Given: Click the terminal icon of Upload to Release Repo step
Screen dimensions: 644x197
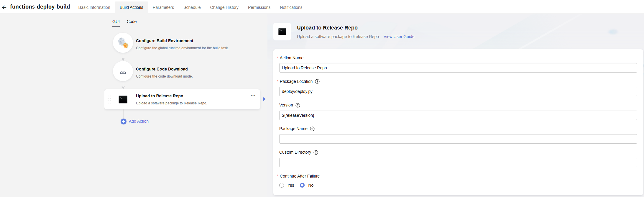Looking at the screenshot, I should pyautogui.click(x=123, y=99).
